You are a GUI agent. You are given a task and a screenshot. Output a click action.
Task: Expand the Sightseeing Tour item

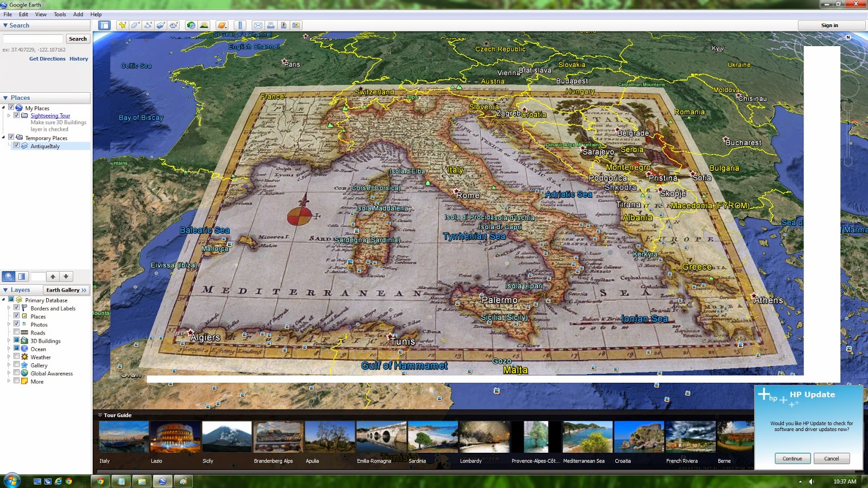coord(8,115)
